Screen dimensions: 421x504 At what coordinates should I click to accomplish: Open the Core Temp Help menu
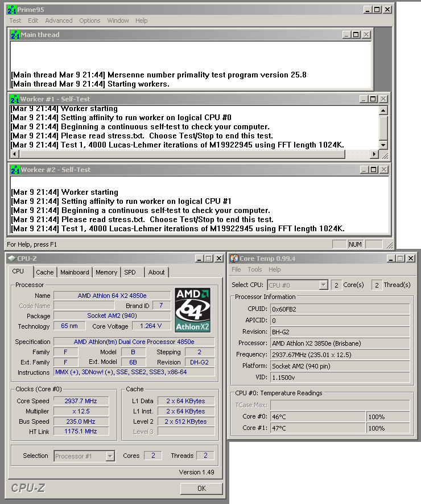(x=275, y=269)
